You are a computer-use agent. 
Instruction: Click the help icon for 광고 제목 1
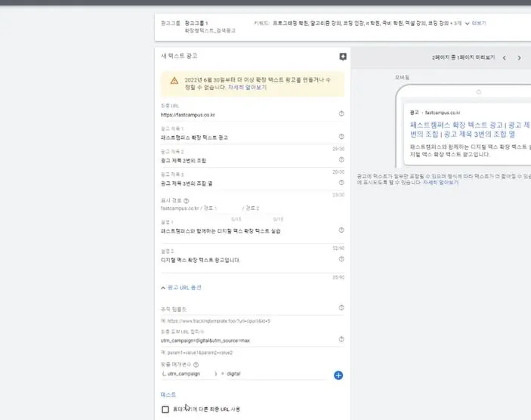click(x=341, y=137)
